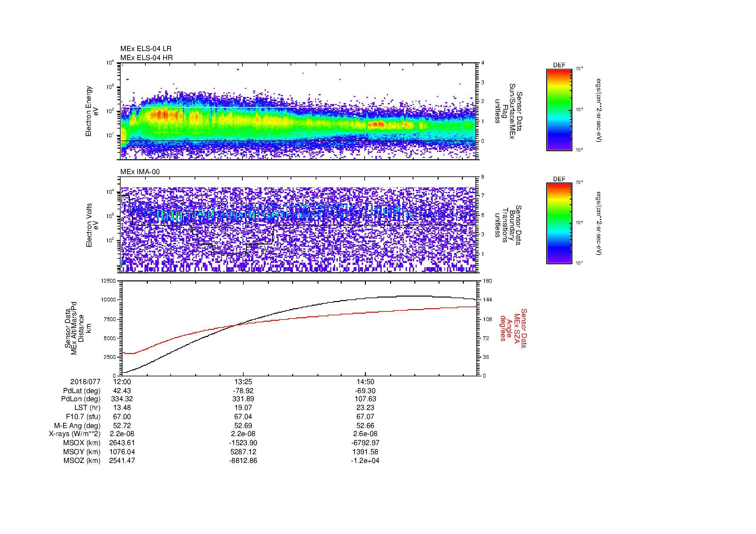Click the 'PdLat (deg)' row label
756x534 pixels.
pyautogui.click(x=82, y=391)
